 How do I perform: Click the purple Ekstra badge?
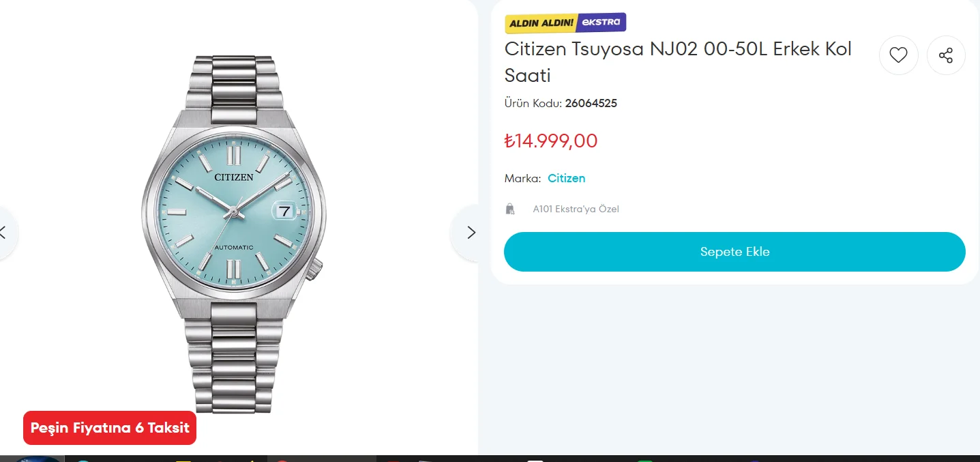(x=601, y=23)
